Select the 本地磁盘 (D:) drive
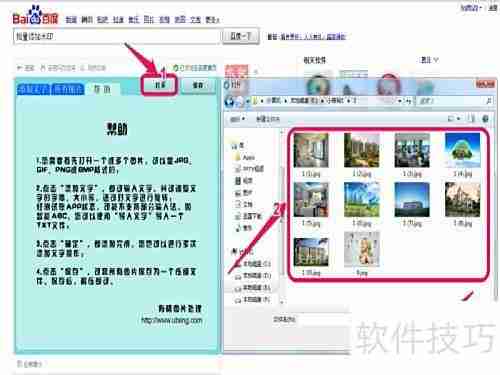 [x=253, y=276]
